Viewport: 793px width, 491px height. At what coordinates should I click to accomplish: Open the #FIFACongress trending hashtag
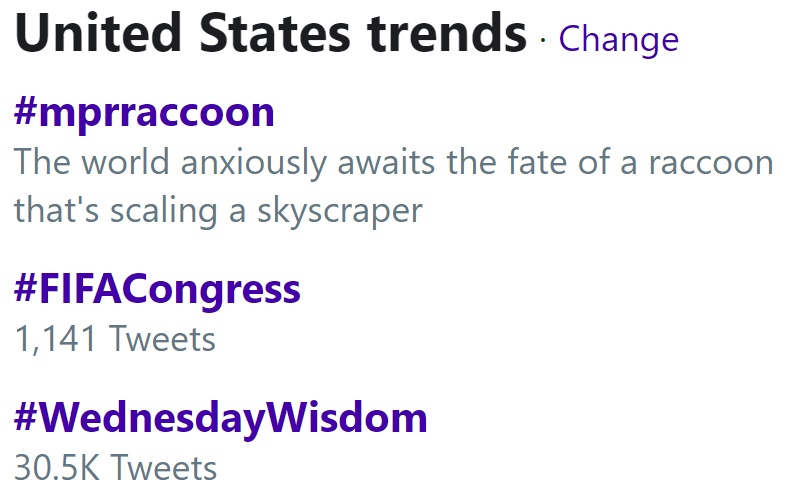pyautogui.click(x=157, y=291)
